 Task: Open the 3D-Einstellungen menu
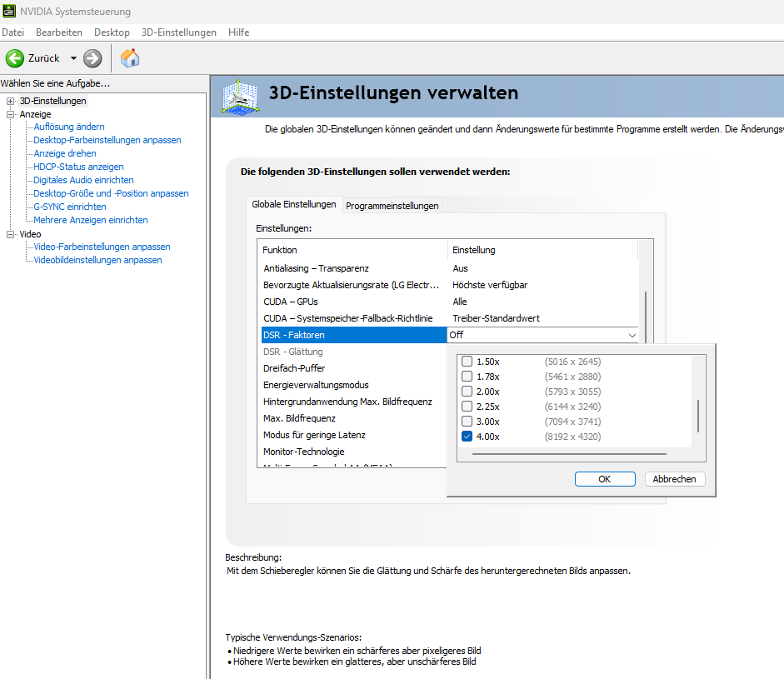tap(179, 32)
